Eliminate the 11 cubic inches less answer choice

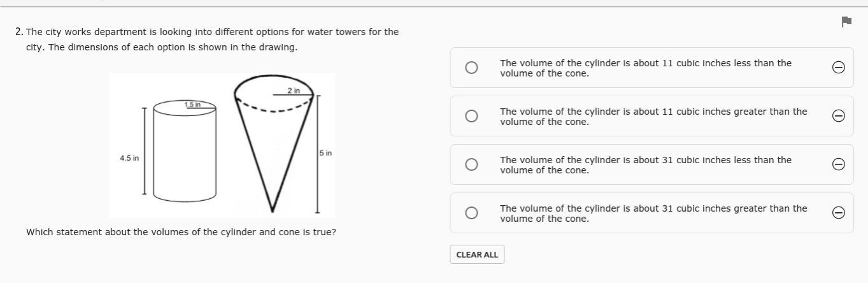click(839, 68)
